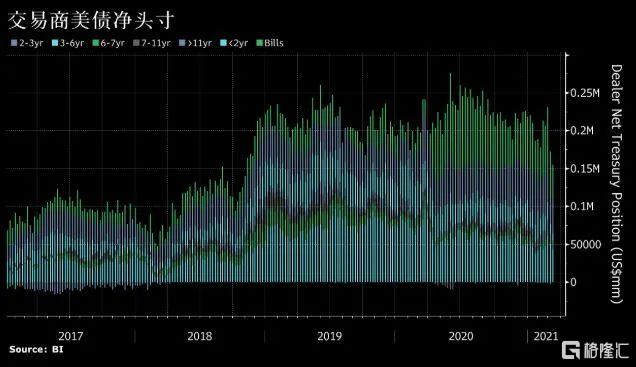Select the 3-6yr legend label
This screenshot has height=367, width=636.
pyautogui.click(x=72, y=43)
